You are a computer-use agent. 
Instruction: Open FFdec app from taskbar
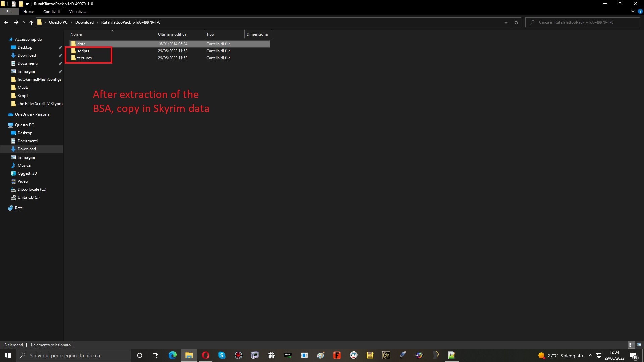point(353,355)
